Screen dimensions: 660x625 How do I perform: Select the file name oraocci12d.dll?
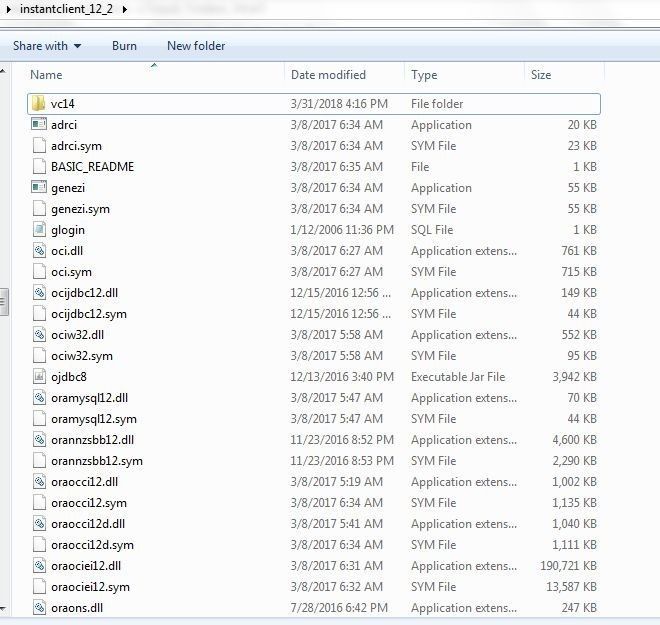(x=88, y=524)
